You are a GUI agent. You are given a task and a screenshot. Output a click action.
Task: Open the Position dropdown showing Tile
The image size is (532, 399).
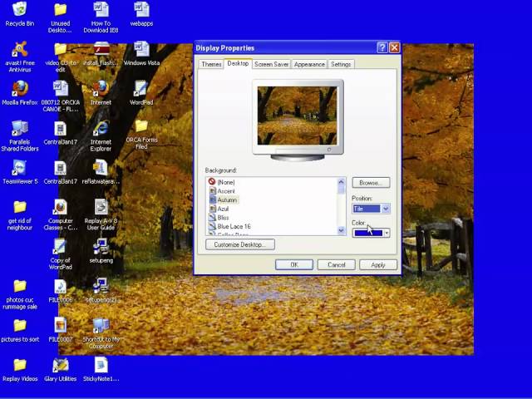(371, 209)
